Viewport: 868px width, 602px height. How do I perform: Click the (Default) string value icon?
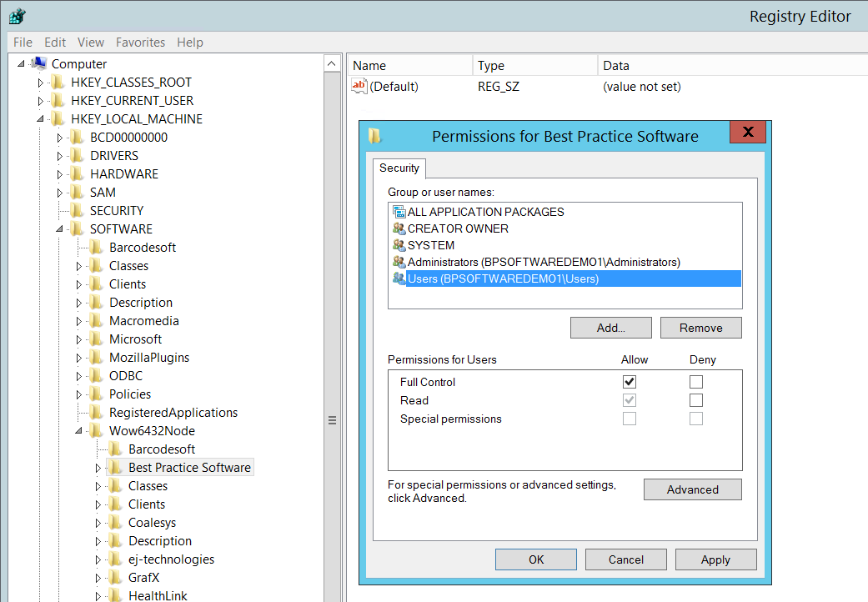[x=359, y=87]
